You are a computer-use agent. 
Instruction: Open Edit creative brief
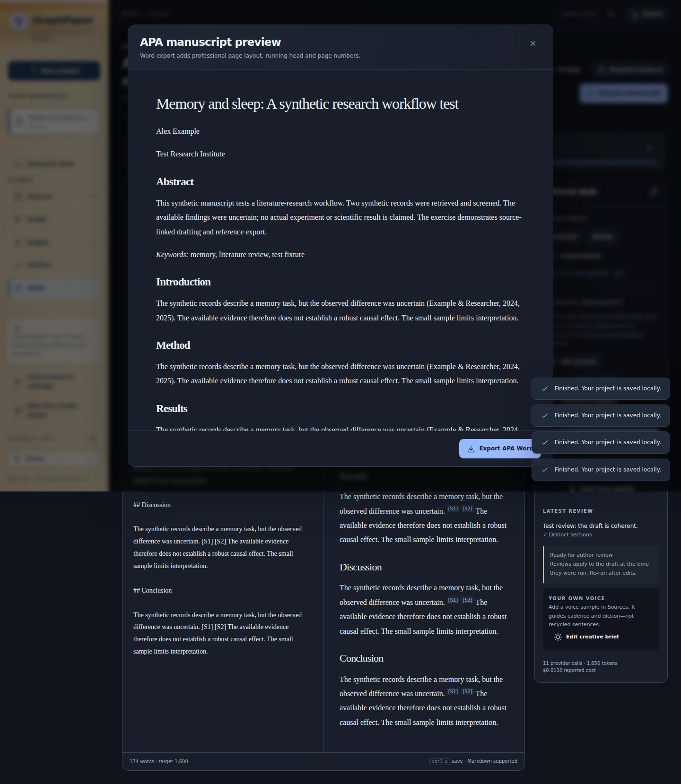pyautogui.click(x=586, y=637)
